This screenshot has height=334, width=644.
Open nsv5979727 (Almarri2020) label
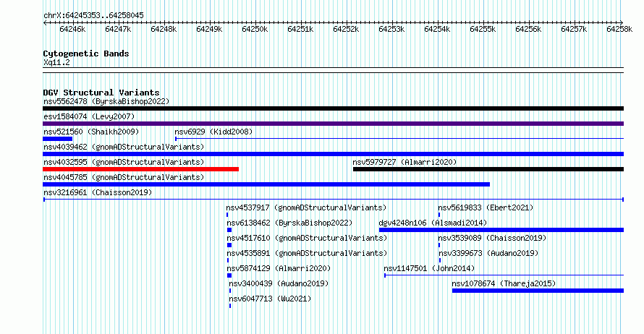coord(404,162)
